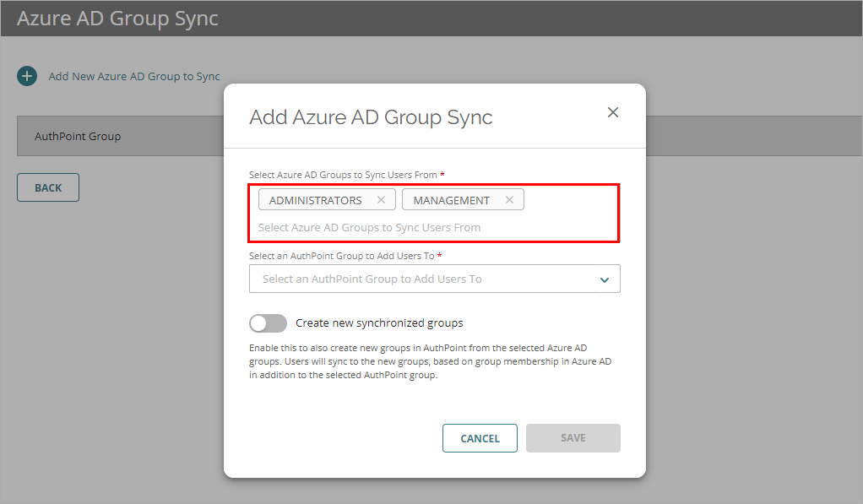Click the BACK button
This screenshot has width=863, height=504.
click(x=47, y=187)
